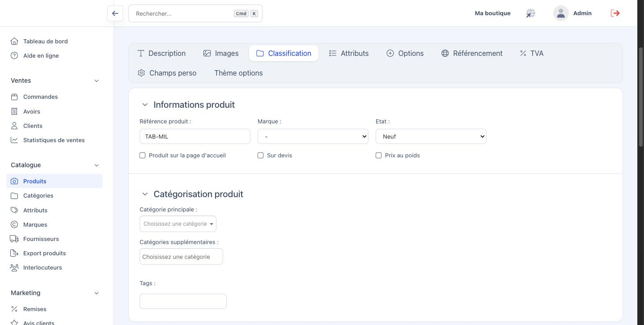The height and width of the screenshot is (325, 644).
Task: Click the Attributs tag icon
Action: [14, 210]
